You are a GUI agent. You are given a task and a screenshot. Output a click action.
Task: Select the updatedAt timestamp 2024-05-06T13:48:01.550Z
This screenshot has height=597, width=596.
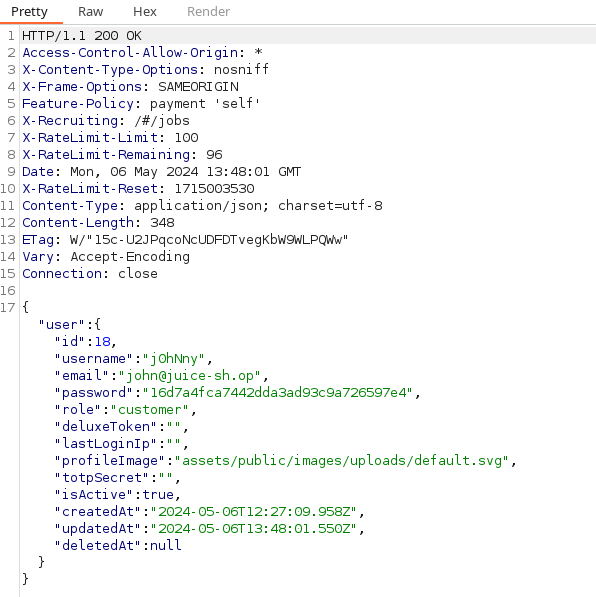[254, 529]
